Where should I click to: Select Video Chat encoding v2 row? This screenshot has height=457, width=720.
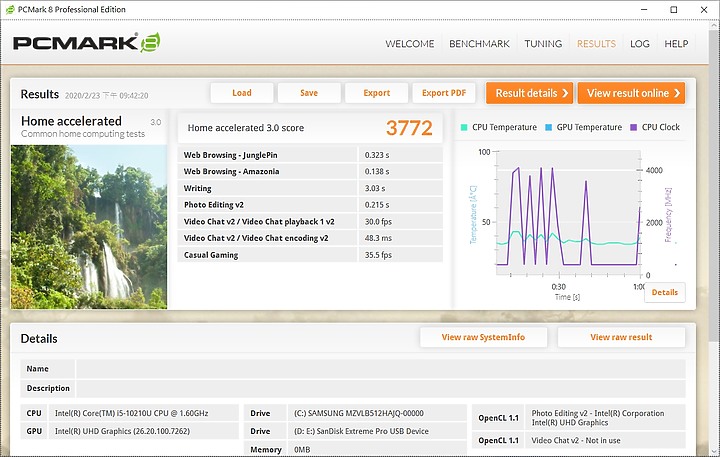pos(310,238)
